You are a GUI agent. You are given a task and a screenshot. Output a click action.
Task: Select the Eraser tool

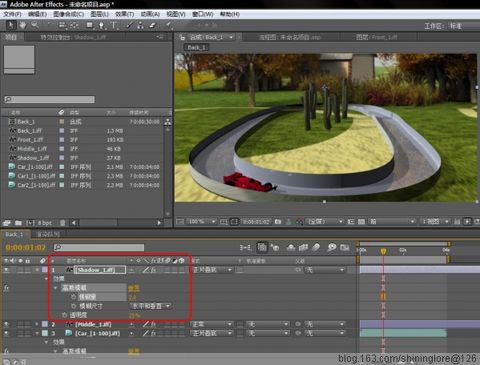152,25
